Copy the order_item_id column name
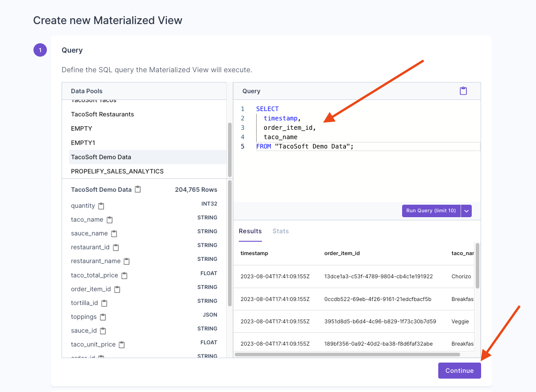The height and width of the screenshot is (392, 536). 116,289
